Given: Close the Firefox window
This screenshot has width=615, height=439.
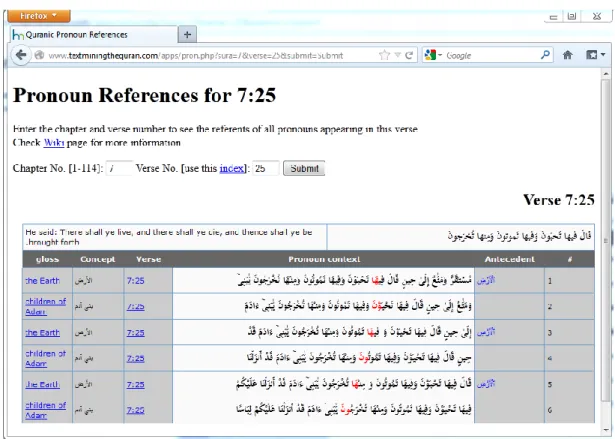Looking at the screenshot, I should (597, 16).
